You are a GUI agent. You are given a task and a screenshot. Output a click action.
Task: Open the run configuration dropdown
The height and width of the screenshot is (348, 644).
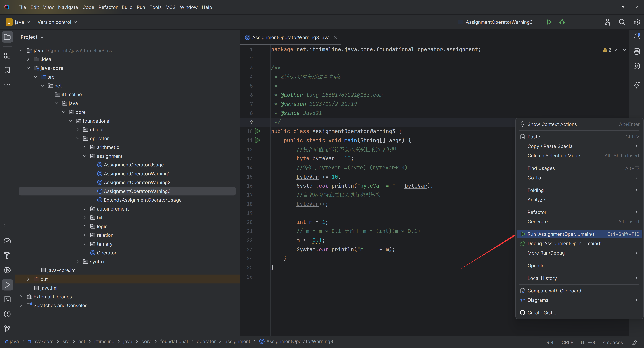pos(498,22)
